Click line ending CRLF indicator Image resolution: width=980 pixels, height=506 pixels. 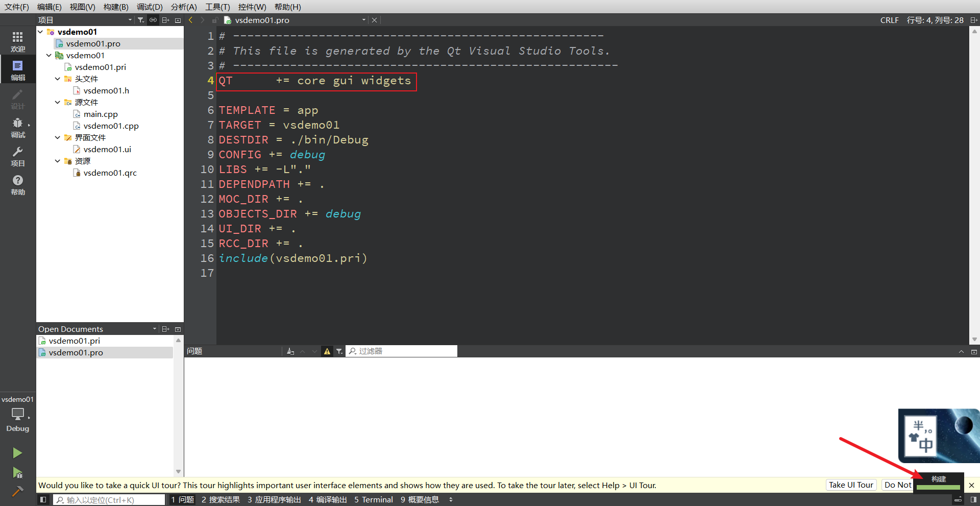coord(889,20)
